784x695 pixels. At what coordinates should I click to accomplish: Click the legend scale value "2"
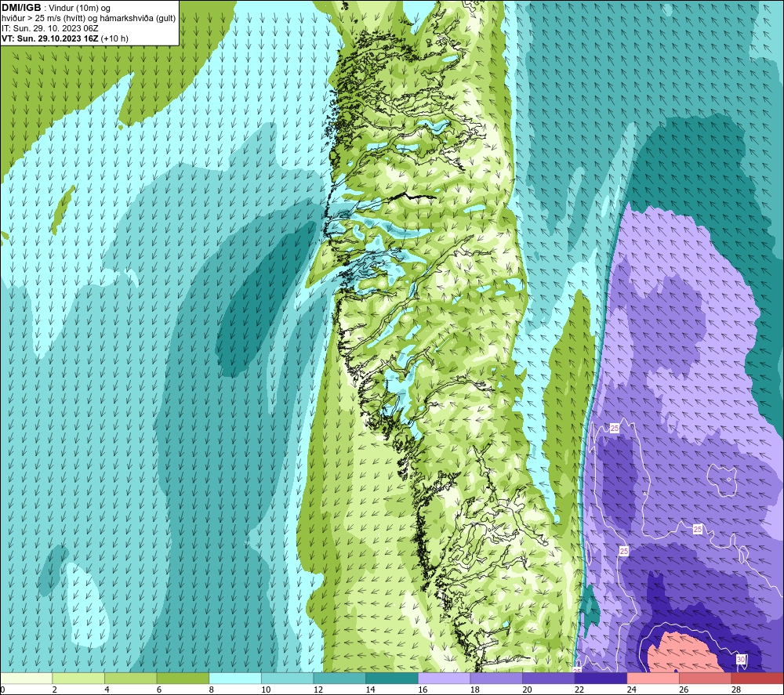55,690
